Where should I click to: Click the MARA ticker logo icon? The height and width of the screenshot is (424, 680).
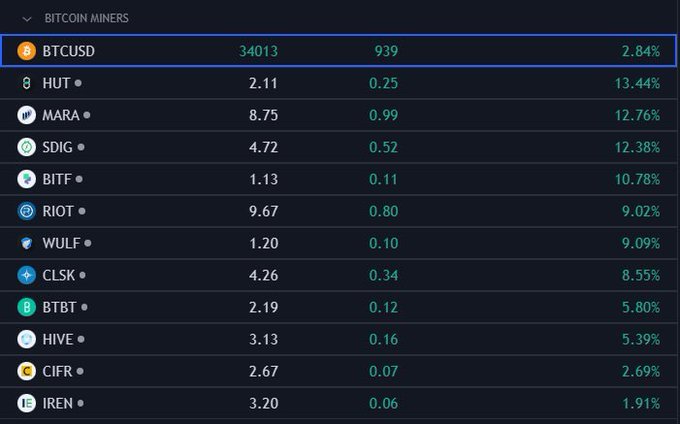[x=27, y=115]
